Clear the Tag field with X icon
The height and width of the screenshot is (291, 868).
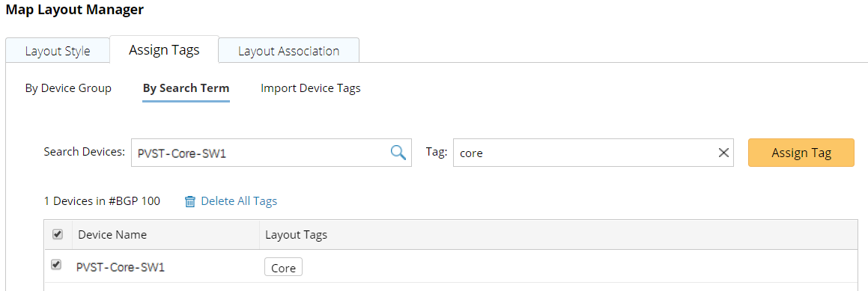click(723, 153)
